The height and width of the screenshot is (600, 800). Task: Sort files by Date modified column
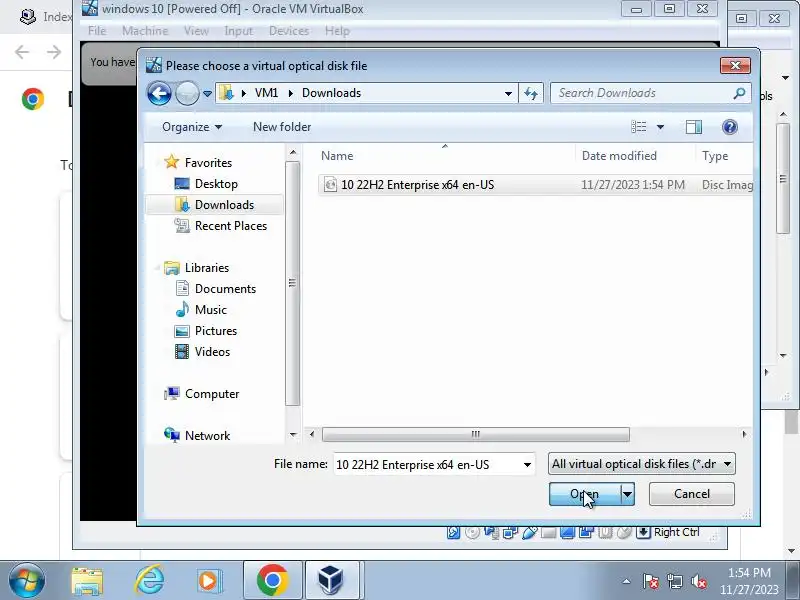(x=619, y=156)
